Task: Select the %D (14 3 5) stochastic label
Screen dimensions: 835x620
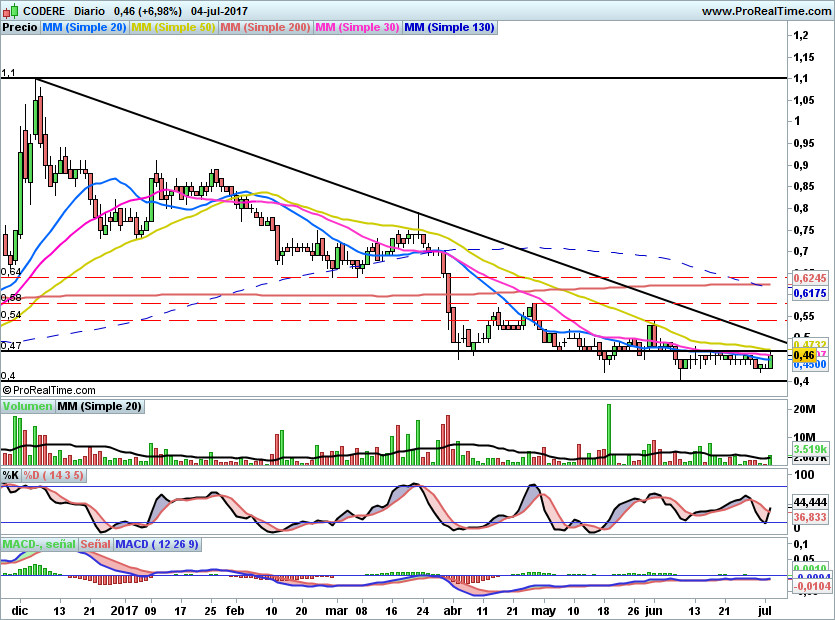Action: [x=54, y=475]
